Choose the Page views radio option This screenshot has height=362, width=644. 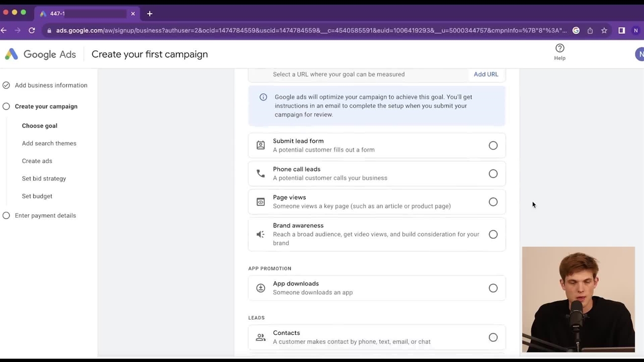coord(493,202)
